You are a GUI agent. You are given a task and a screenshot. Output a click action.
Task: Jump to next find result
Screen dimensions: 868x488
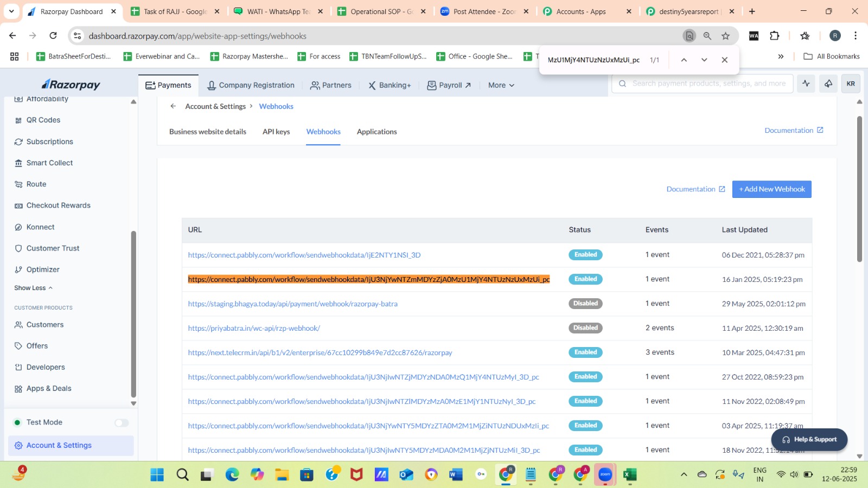click(x=704, y=60)
